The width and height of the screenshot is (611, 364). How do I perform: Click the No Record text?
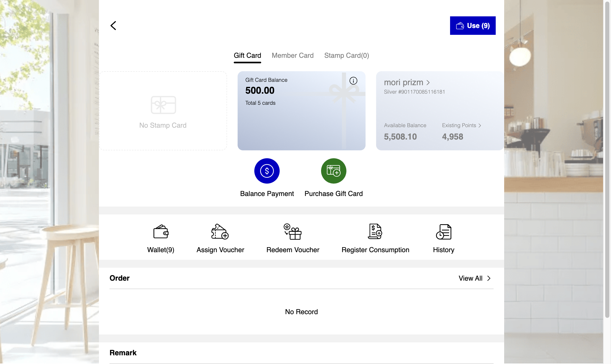tap(301, 312)
